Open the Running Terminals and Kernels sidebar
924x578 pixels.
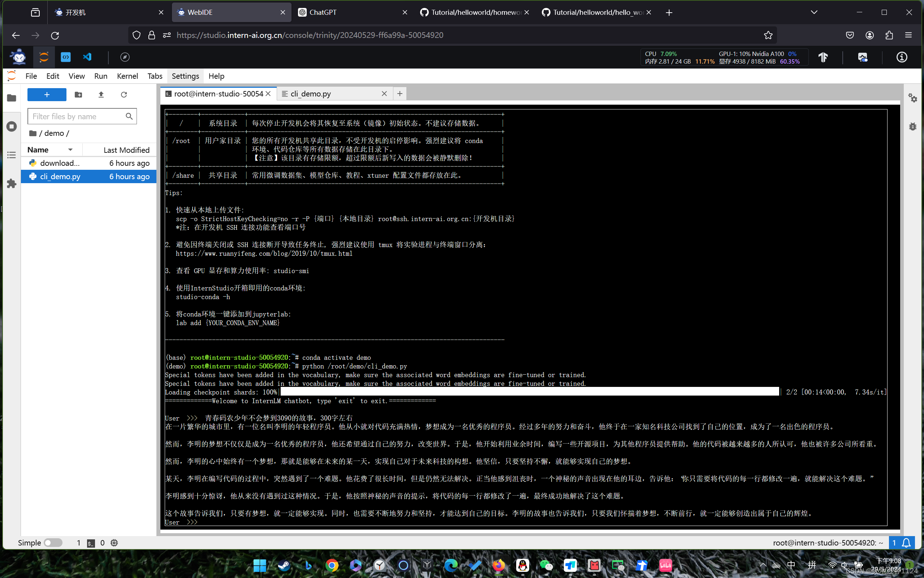(x=12, y=126)
